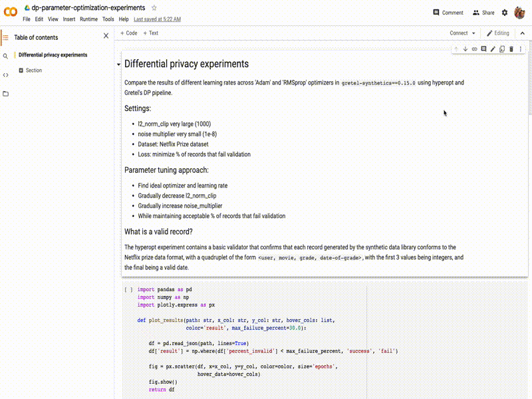Collapse Differential privacy experiments section

118,64
